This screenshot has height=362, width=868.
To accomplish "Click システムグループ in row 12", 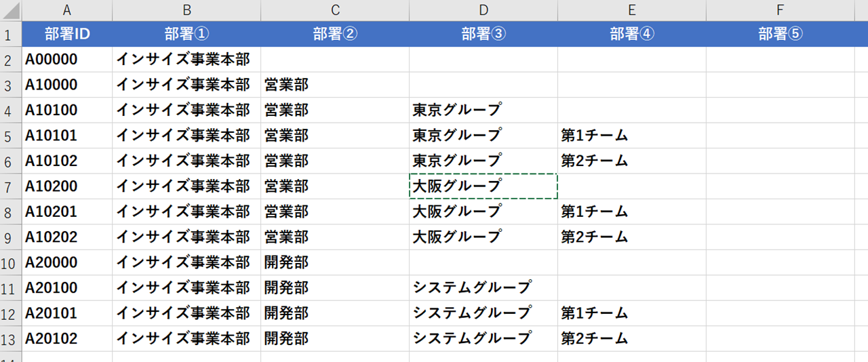I will 484,313.
